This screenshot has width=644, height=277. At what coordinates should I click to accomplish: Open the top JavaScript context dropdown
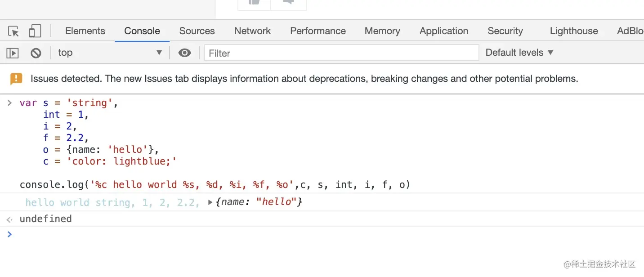(110, 53)
